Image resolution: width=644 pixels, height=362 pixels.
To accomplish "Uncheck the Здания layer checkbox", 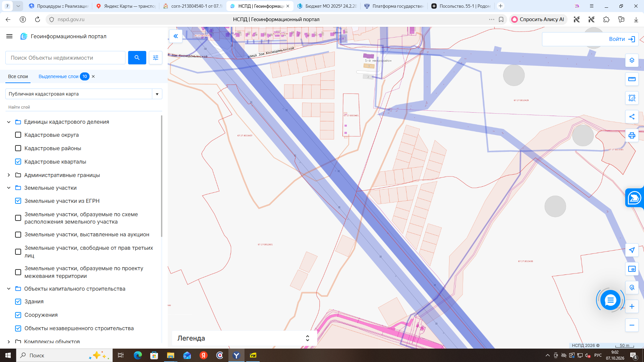I will click(18, 301).
